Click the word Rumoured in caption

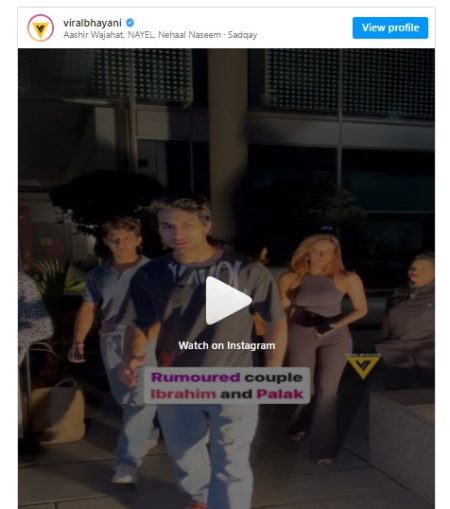[196, 377]
